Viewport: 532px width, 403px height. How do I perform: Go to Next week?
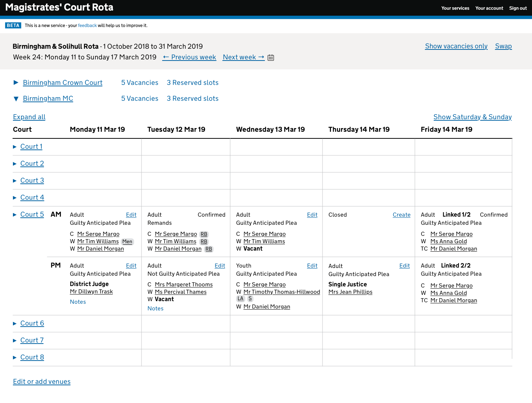(x=243, y=57)
